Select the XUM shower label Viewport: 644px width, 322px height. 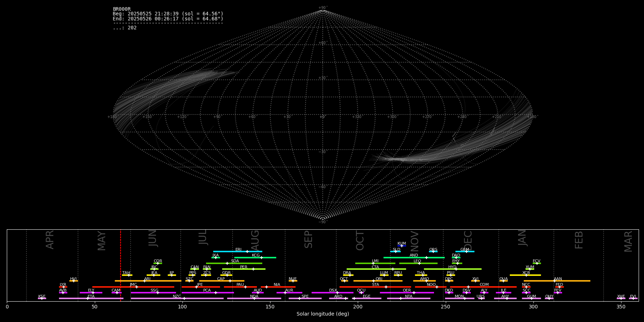pos(530,267)
